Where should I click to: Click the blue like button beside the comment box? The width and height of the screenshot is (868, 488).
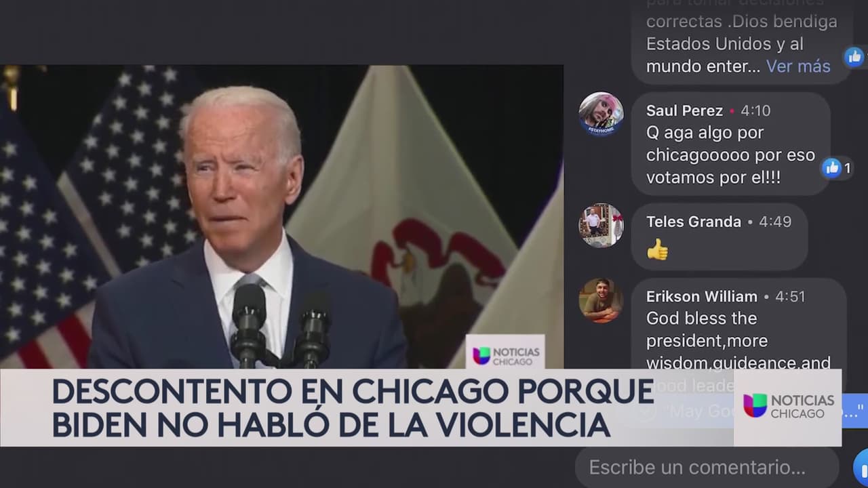(x=861, y=467)
